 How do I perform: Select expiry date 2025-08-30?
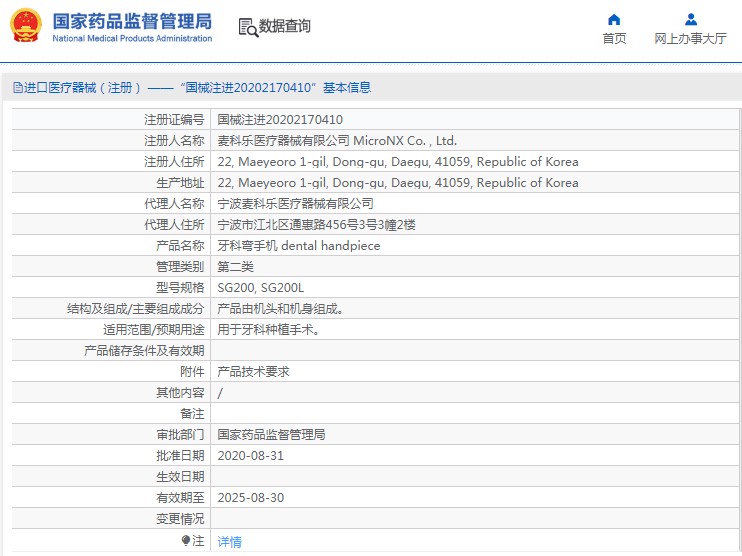click(251, 498)
